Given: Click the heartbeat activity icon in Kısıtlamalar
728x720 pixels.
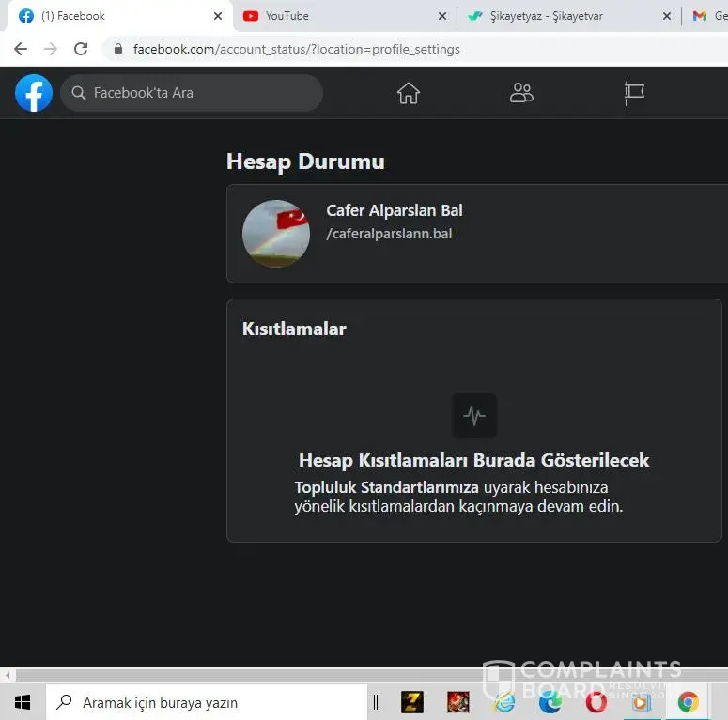Looking at the screenshot, I should click(474, 415).
